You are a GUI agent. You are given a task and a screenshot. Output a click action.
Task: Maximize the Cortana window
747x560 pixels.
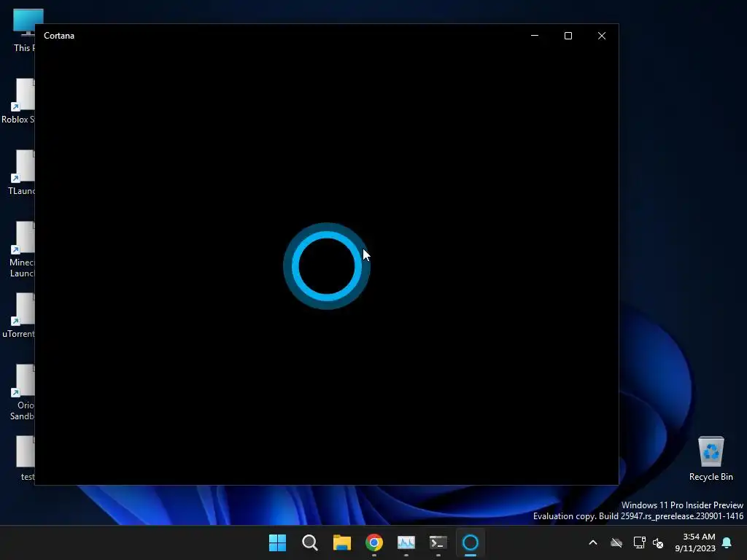pos(568,36)
